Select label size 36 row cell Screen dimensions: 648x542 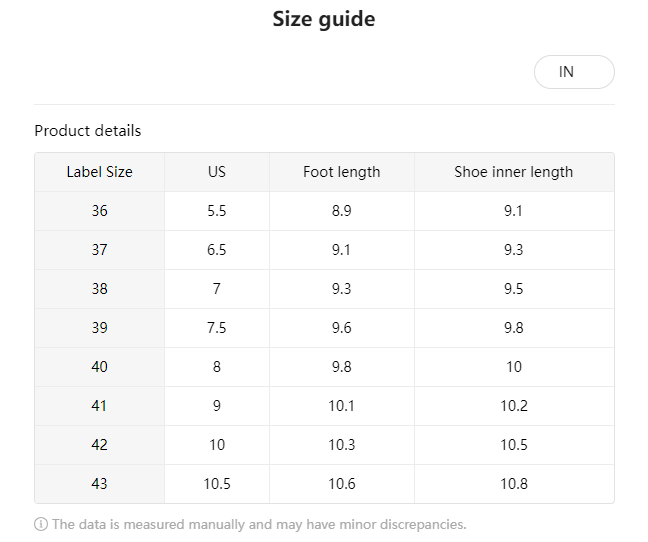click(99, 211)
